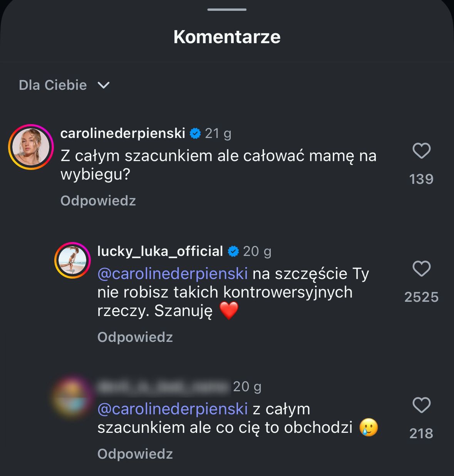
Task: Tap the verified badge beside lucky_luka_official
Action: (233, 252)
